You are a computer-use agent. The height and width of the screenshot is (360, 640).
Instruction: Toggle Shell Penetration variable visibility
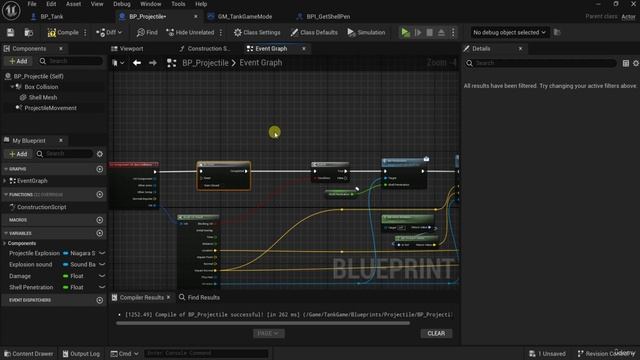(102, 287)
